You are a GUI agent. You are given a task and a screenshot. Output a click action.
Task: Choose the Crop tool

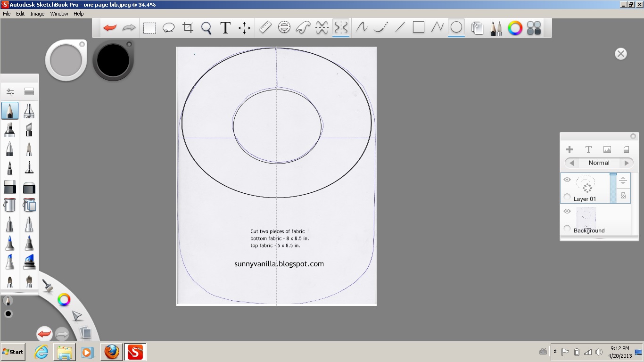pyautogui.click(x=188, y=28)
